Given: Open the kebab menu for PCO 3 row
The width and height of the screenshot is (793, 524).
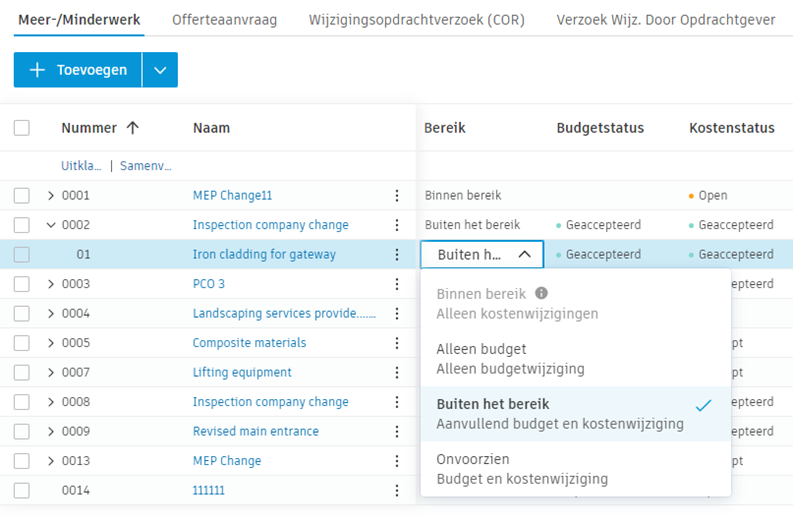Looking at the screenshot, I should (397, 284).
